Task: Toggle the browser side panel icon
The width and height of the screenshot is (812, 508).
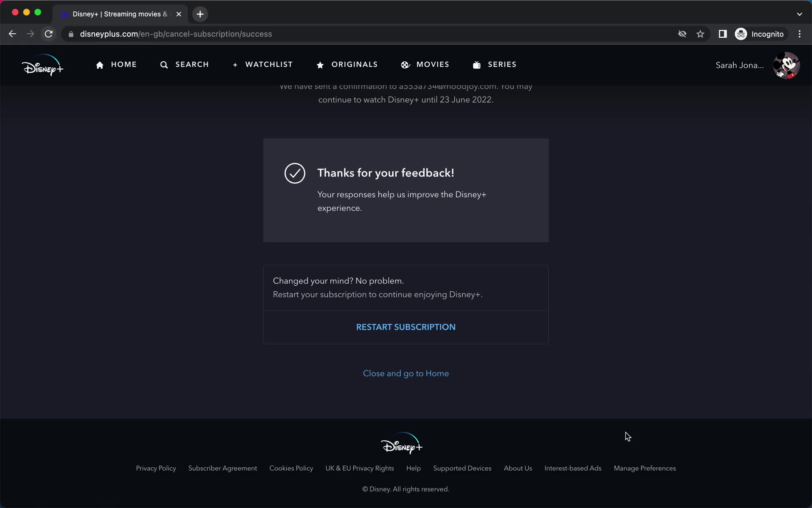Action: (723, 34)
